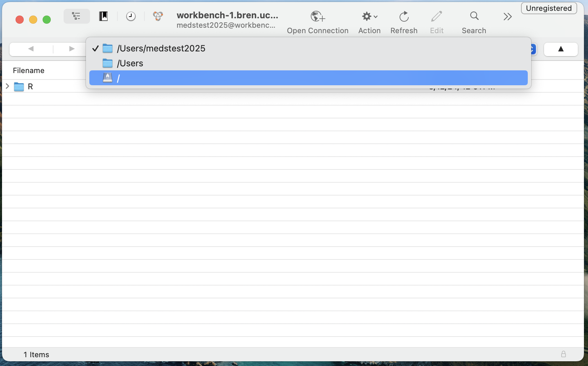Open Search in toolbar
The image size is (588, 366).
474,16
